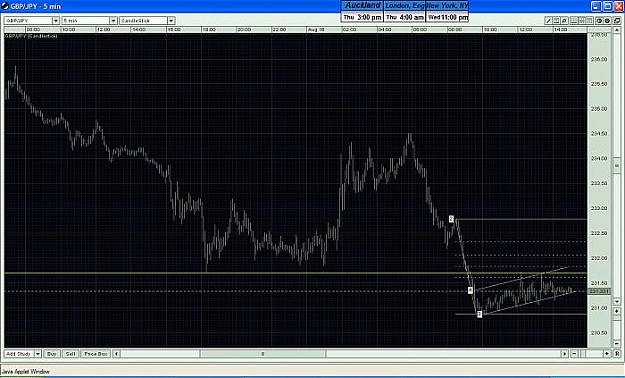
Task: Click the detach chart window icon at toolbar end
Action: [x=617, y=21]
